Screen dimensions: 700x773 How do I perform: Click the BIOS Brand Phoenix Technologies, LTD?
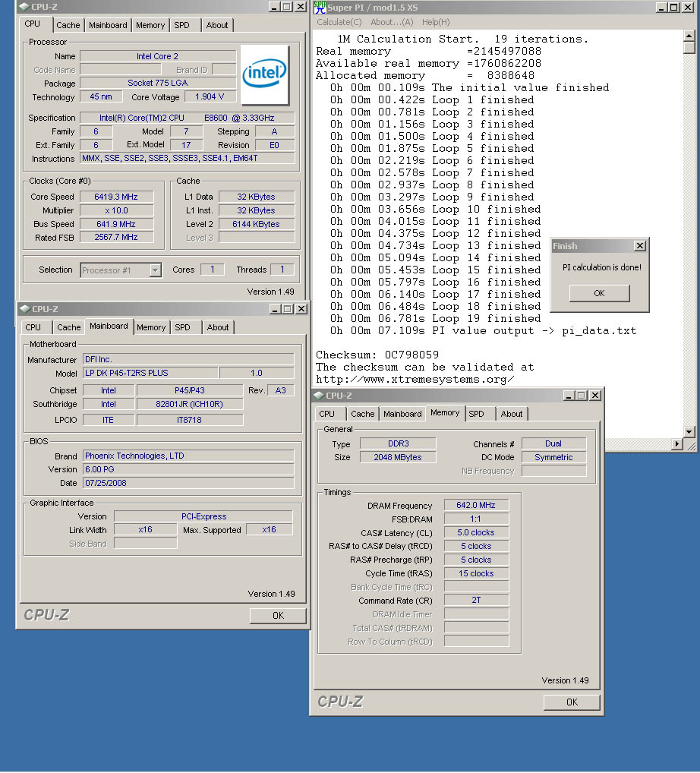point(188,456)
